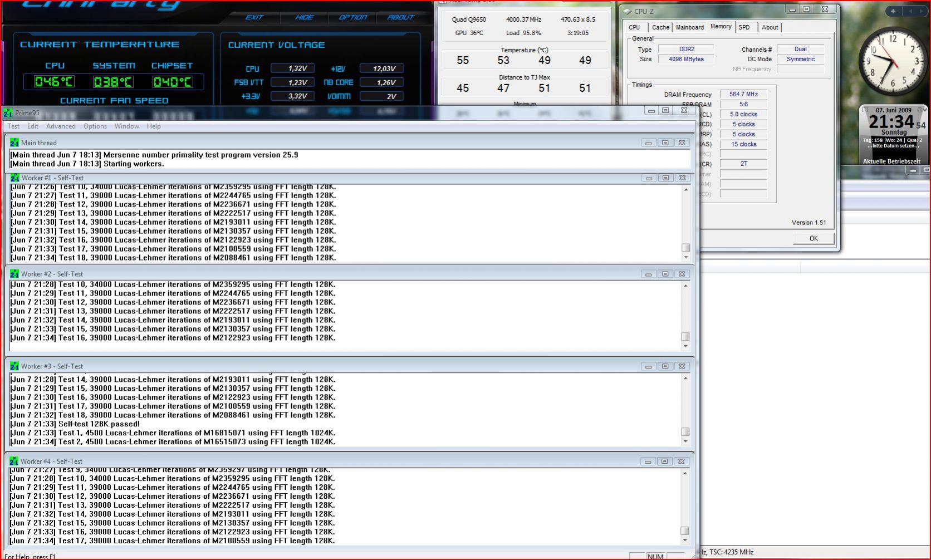This screenshot has width=931, height=560.
Task: Click the Worker #3 scrollbar up arrow
Action: coord(685,379)
